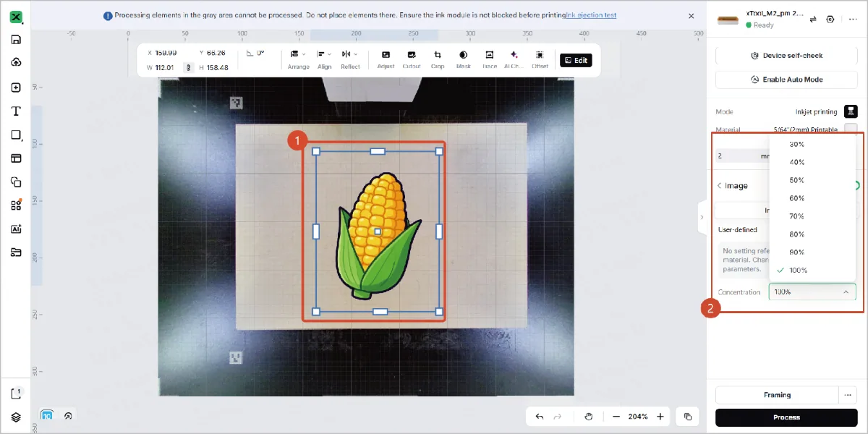
Task: Open the materials folder icon
Action: [x=16, y=252]
